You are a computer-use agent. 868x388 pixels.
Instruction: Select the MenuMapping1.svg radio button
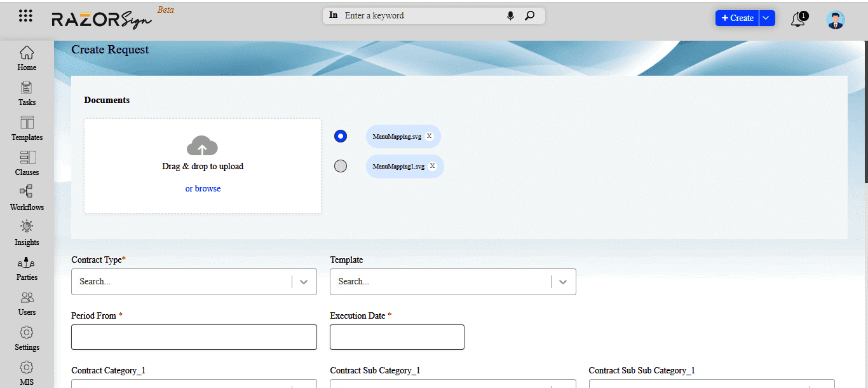click(x=341, y=166)
